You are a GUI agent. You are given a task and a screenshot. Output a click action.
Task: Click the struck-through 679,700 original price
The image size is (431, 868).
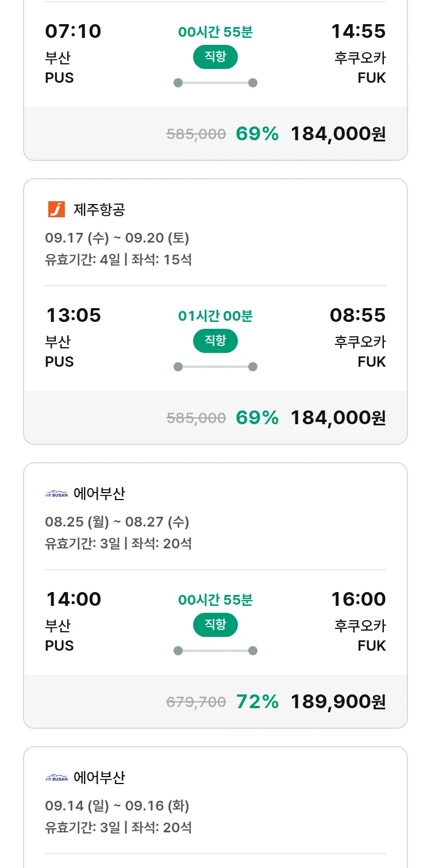[196, 702]
